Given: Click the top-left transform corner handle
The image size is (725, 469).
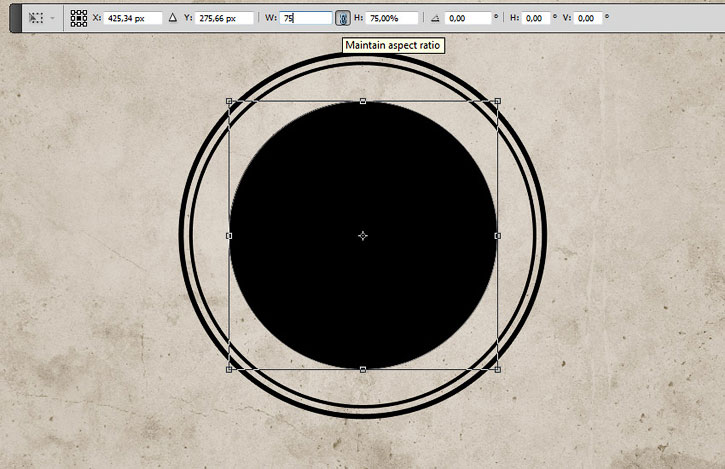Looking at the screenshot, I should tap(229, 101).
